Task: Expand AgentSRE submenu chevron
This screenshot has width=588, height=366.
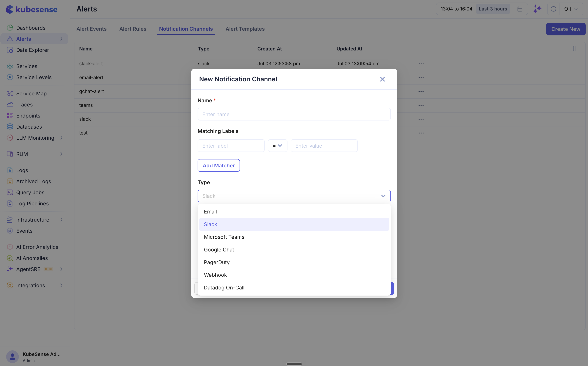Action: (61, 269)
